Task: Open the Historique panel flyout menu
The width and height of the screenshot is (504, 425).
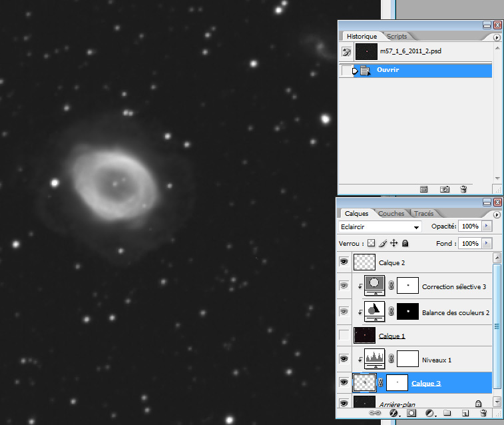Action: pos(497,37)
